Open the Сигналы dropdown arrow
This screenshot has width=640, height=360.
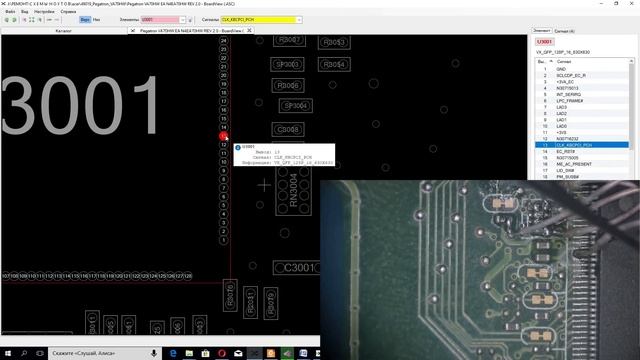(x=299, y=20)
